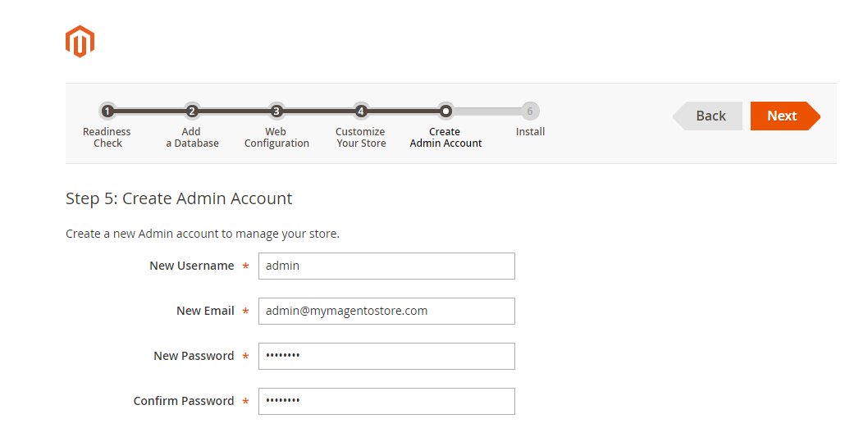868x437 pixels.
Task: Click the step 2 numbered circle
Action: click(x=192, y=112)
